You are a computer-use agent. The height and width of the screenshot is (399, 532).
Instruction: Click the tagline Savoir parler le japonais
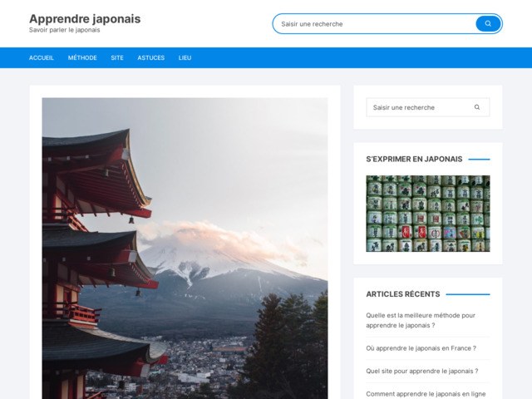coord(65,30)
